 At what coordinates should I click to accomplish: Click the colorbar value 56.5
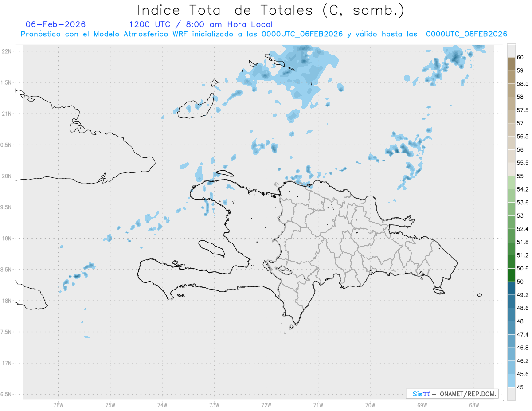click(x=523, y=137)
